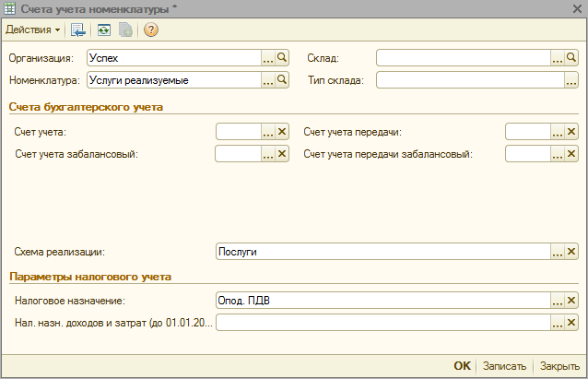Image resolution: width=588 pixels, height=379 pixels.
Task: Click the Закрыть button
Action: tap(559, 365)
